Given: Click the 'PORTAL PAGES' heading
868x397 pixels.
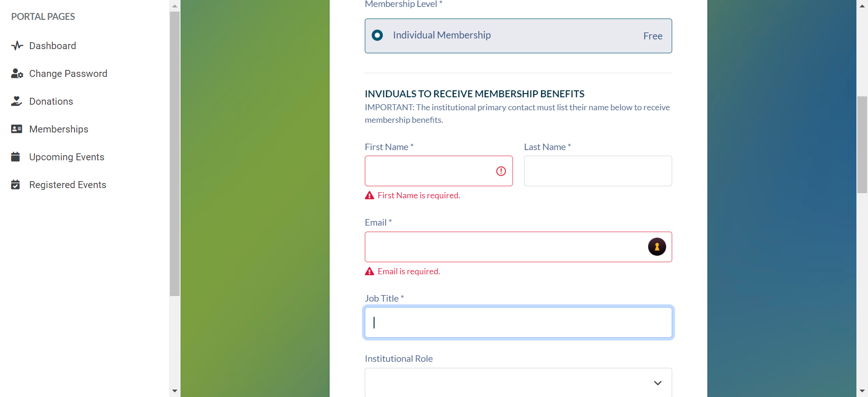Looking at the screenshot, I should 43,17.
